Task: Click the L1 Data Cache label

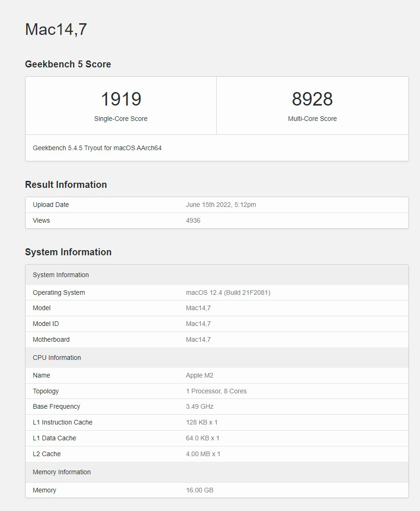Action: pyautogui.click(x=54, y=438)
